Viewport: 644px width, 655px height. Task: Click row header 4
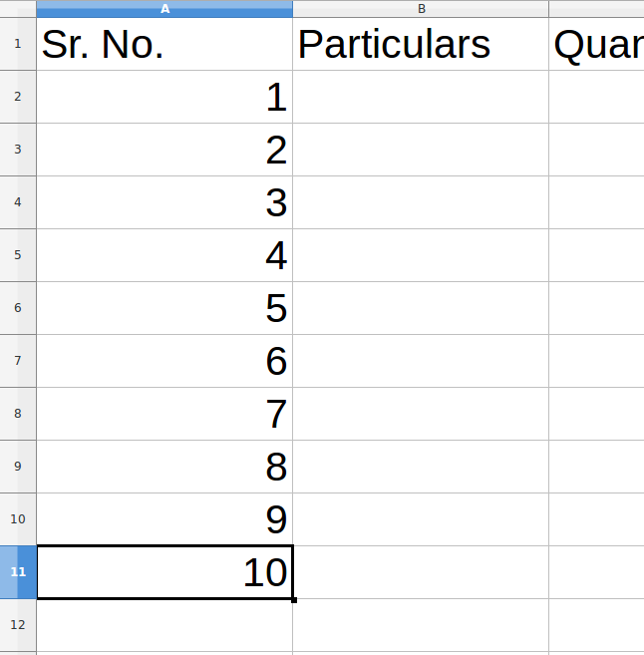click(17, 202)
